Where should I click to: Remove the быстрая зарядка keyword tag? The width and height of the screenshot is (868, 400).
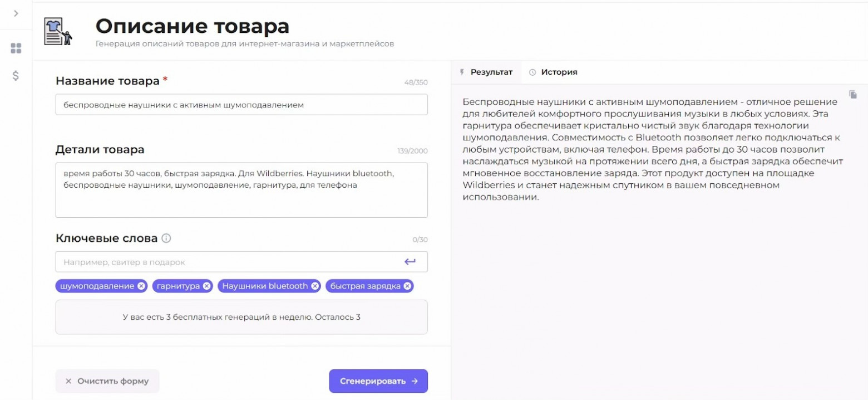(407, 286)
